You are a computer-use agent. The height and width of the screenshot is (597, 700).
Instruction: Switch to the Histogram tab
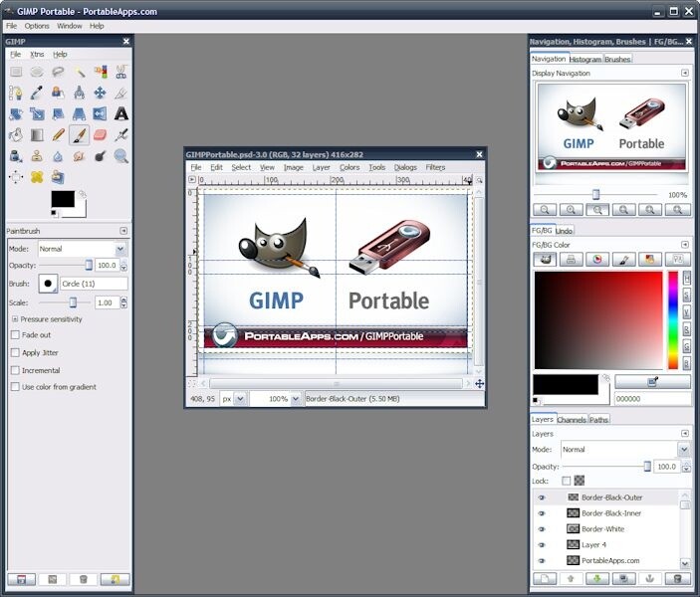click(x=585, y=60)
